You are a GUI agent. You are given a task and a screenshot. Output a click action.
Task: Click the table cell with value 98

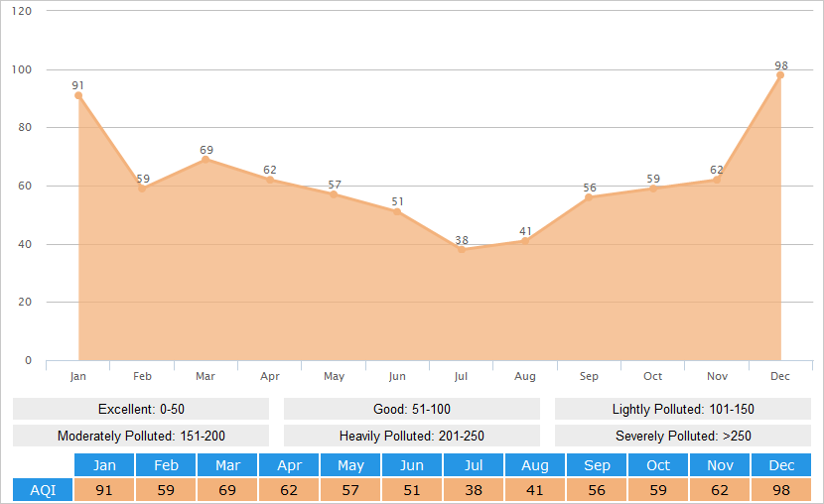pos(781,490)
